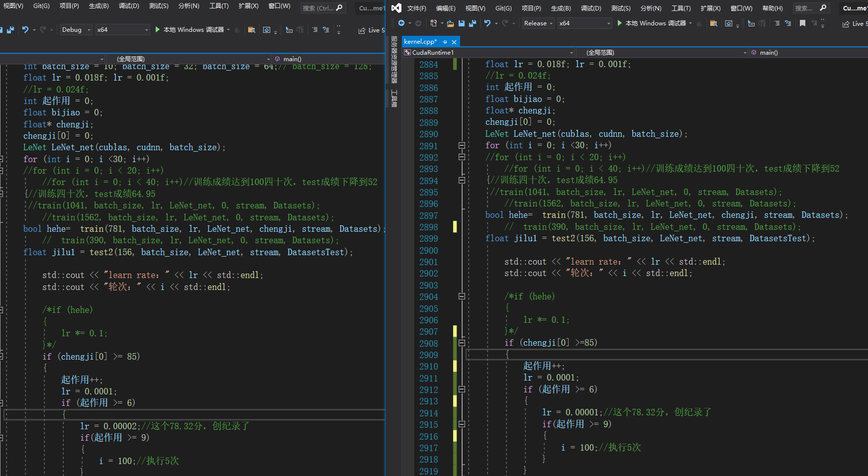
Task: Navigate backward in the right window toolbar
Action: click(401, 23)
